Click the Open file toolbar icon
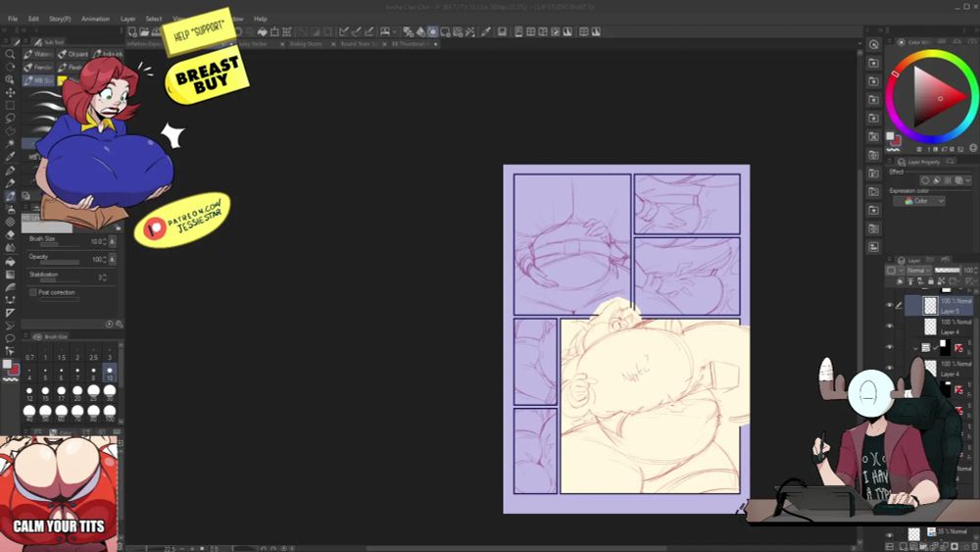This screenshot has width=980, height=552. pyautogui.click(x=144, y=32)
